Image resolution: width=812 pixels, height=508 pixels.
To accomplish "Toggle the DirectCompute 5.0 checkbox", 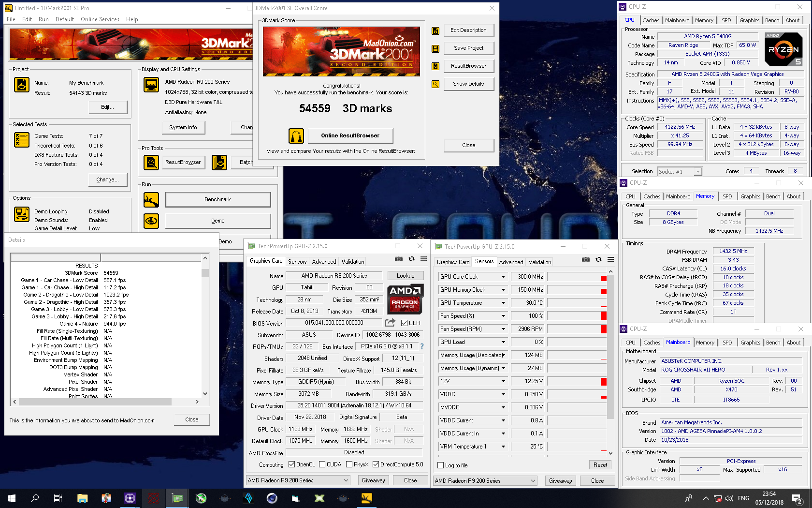I will [x=376, y=464].
